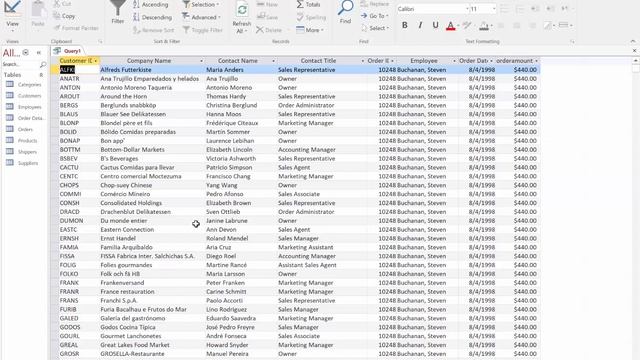Open the Text Formatting dialog launcher
640x360 pixels.
pyautogui.click(x=572, y=41)
